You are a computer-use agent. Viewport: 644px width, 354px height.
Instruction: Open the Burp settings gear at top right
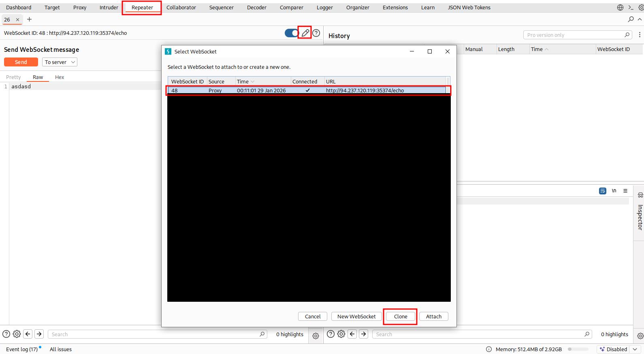pyautogui.click(x=641, y=7)
